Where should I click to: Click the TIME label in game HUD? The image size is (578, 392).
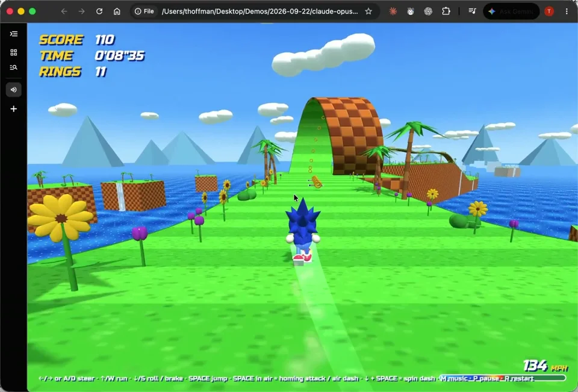[57, 55]
